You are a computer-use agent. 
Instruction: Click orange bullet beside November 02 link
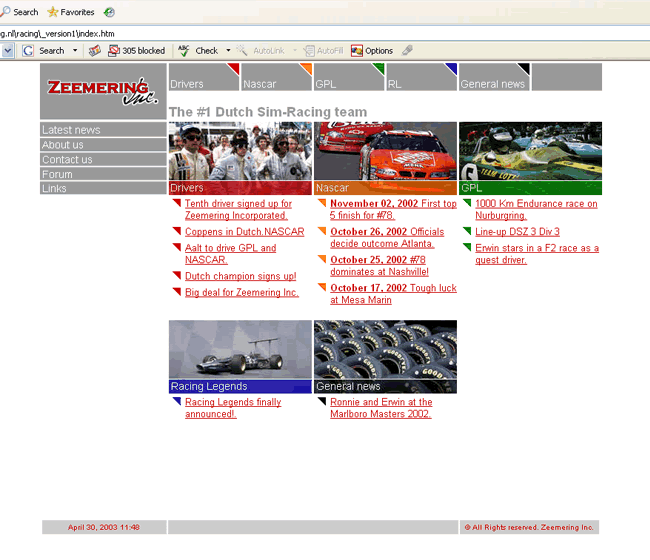(322, 203)
